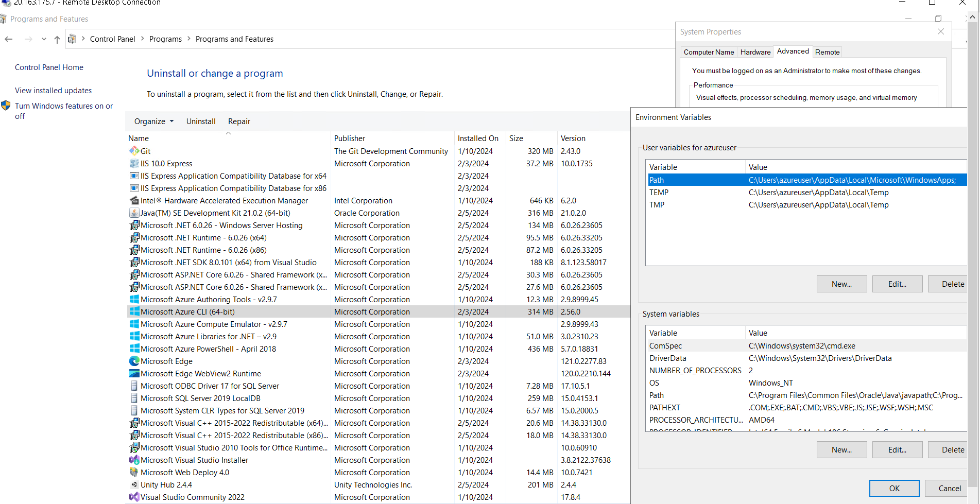
Task: Click the Visual C++ 2015-2022 Redistributable (x64) icon
Action: coord(134,423)
